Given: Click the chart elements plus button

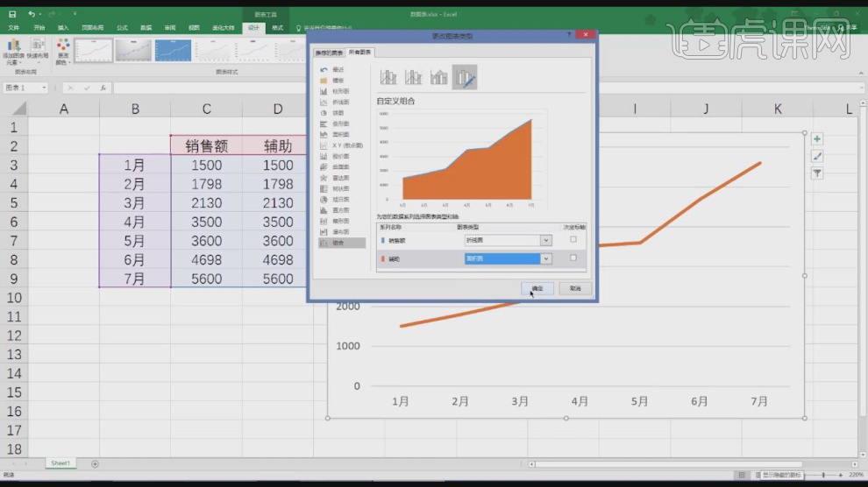Looking at the screenshot, I should point(817,138).
